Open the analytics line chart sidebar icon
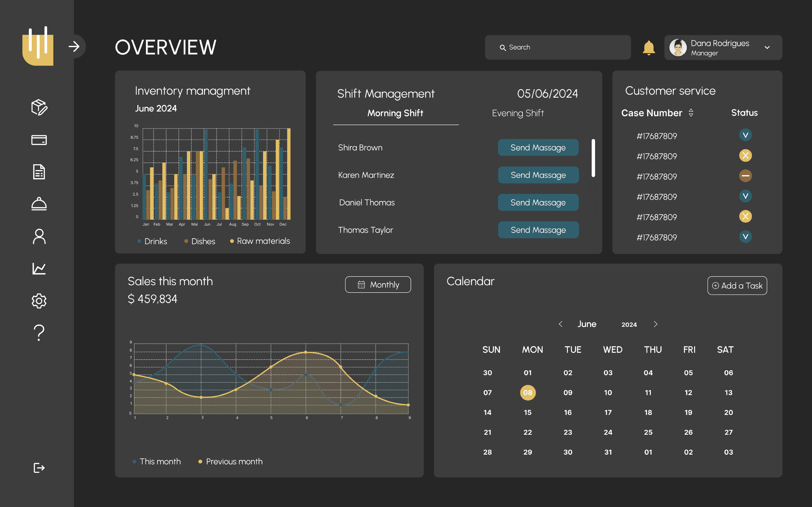812x507 pixels. click(39, 269)
